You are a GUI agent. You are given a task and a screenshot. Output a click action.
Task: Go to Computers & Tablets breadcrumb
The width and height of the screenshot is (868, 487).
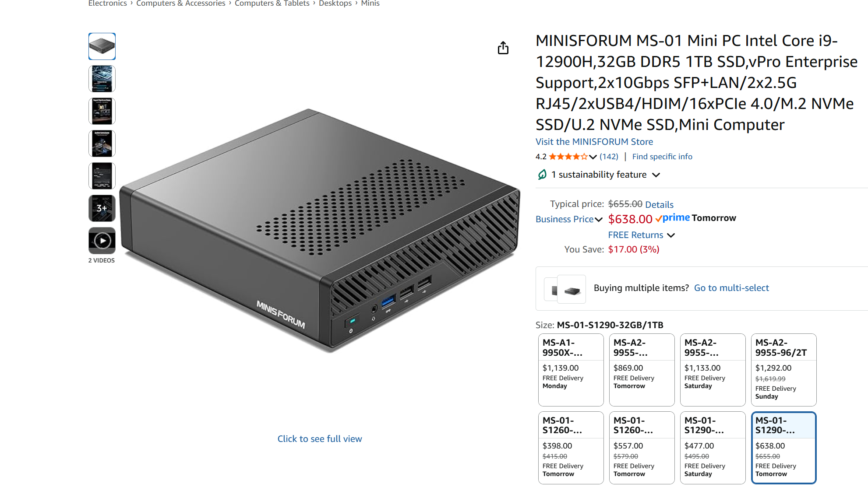point(272,4)
